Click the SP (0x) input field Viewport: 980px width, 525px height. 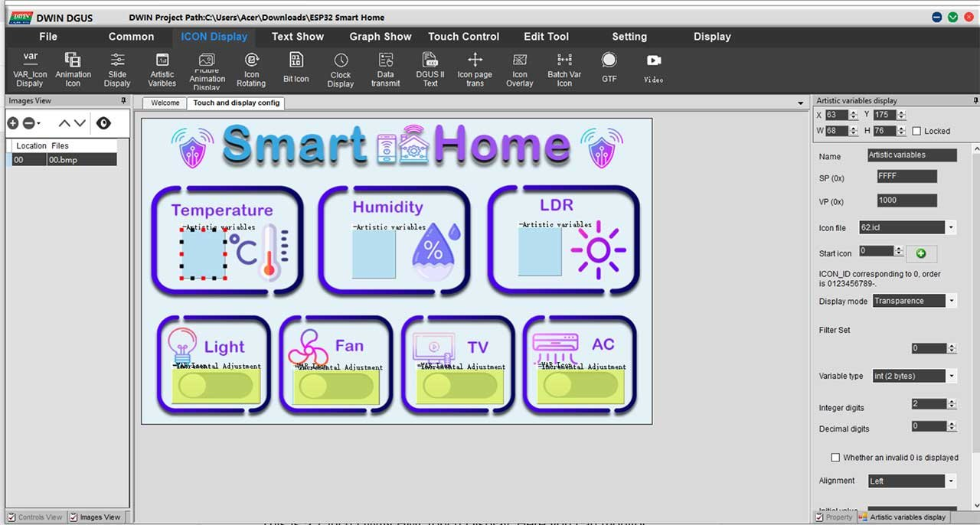point(906,176)
